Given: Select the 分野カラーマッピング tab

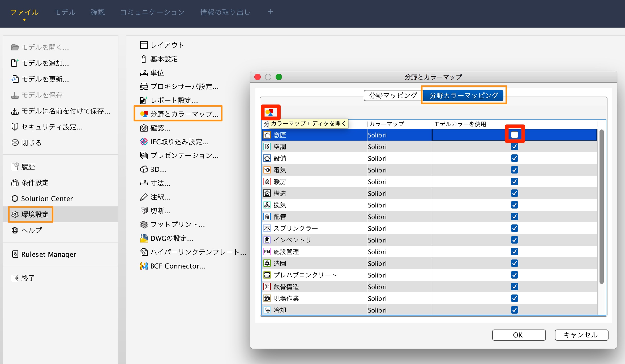Looking at the screenshot, I should (464, 96).
